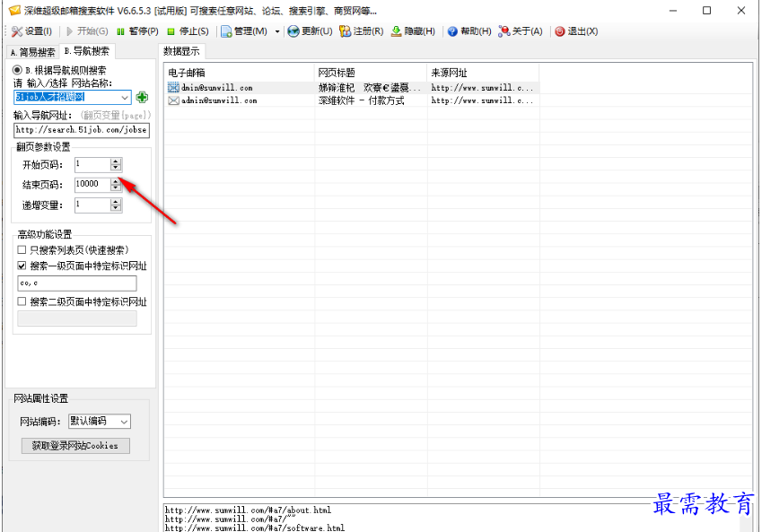Expand the dropdown arrow next to 管理(M)
This screenshot has width=762, height=532.
(277, 31)
